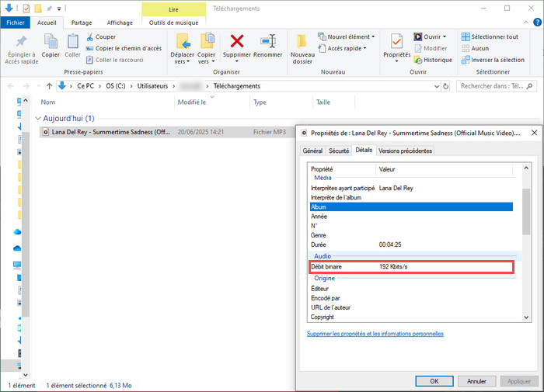Click the Rechercher dans Téléchargements search field
Screen dimensions: 544x392
[x=493, y=85]
